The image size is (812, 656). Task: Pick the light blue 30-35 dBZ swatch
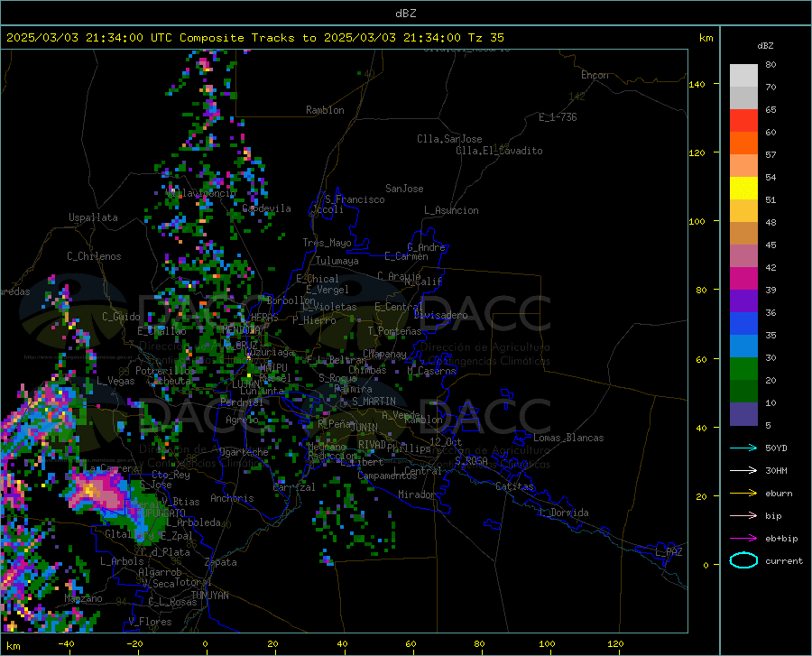[x=743, y=346]
